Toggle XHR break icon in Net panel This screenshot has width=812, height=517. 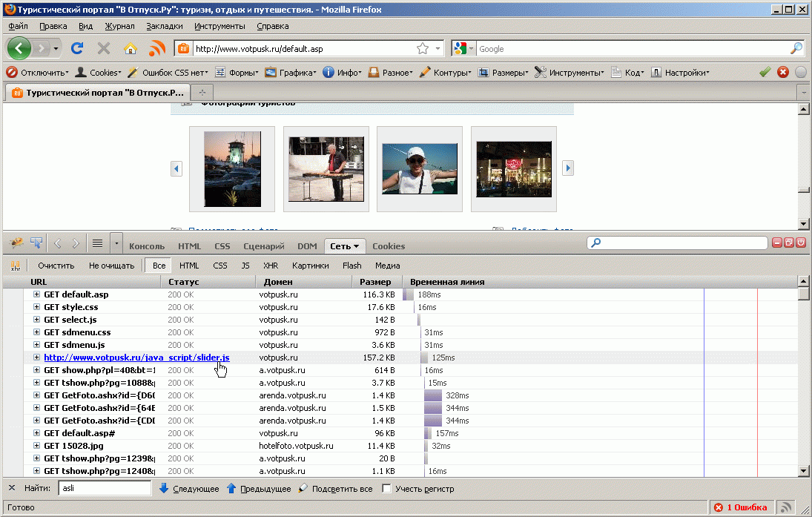pos(16,266)
